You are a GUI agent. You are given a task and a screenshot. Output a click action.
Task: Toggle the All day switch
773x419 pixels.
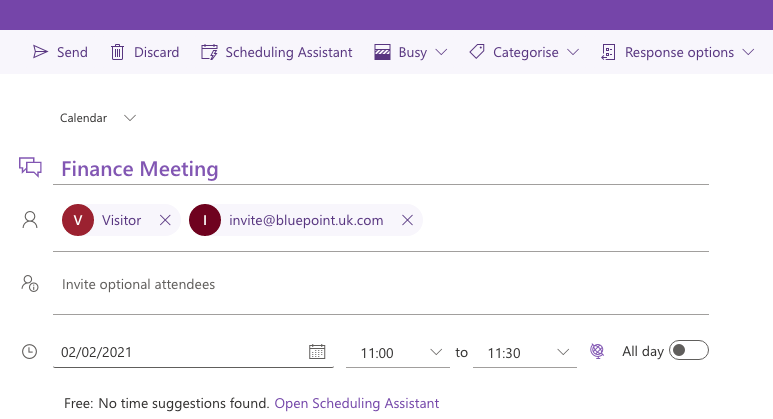tap(689, 350)
